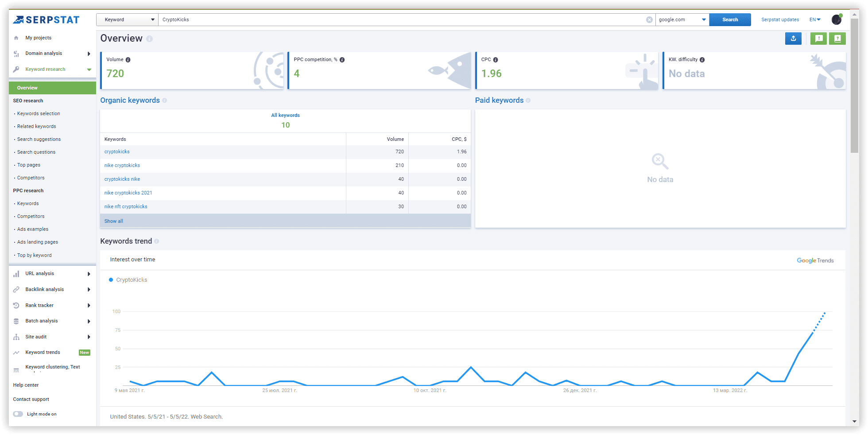Clear the search field with the X icon

pos(649,20)
